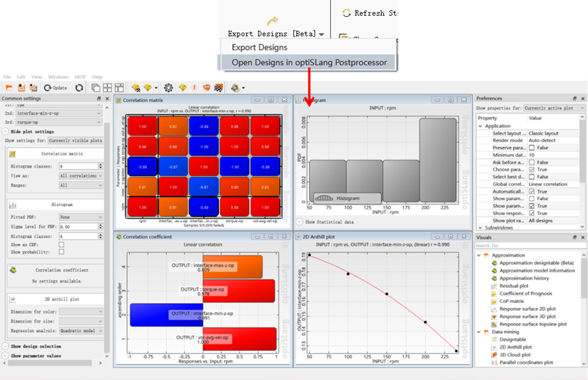Undock the Common settings panel

99,98
